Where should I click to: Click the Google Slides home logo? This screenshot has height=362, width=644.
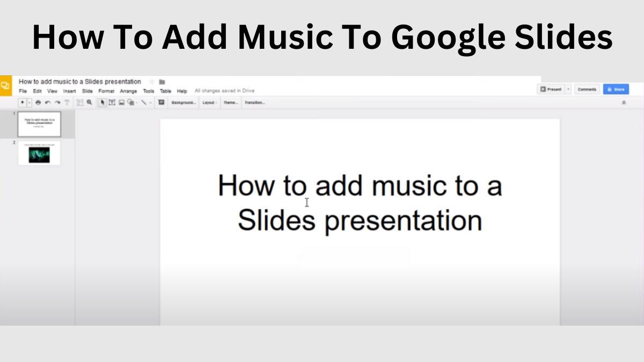5,86
